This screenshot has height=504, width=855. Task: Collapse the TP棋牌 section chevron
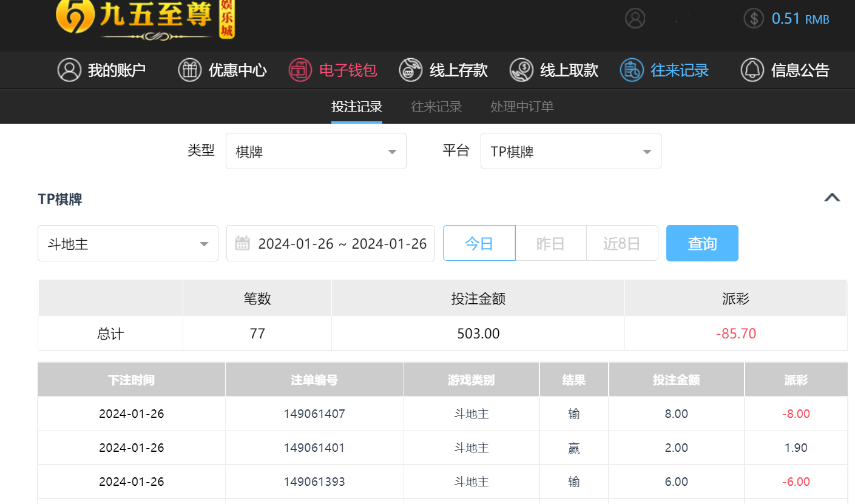[832, 198]
